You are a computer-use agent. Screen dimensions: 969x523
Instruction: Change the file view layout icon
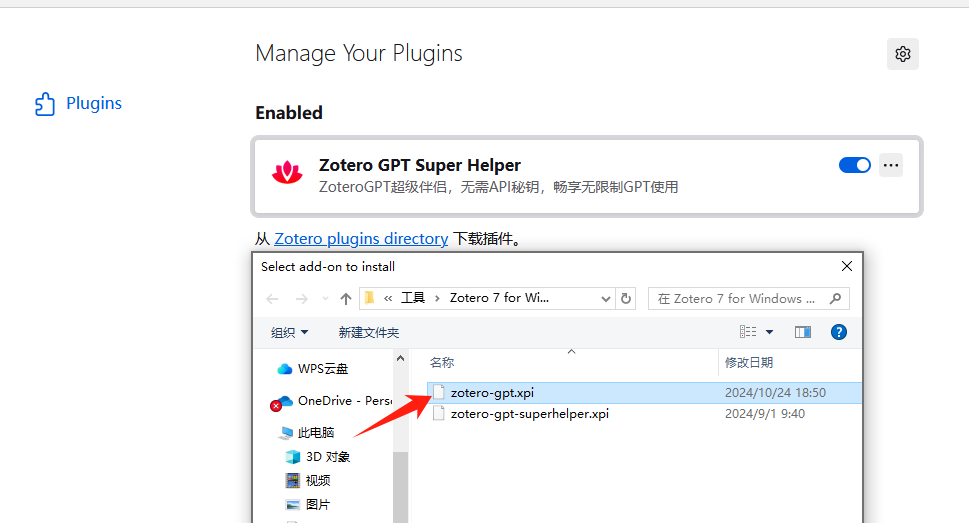(x=748, y=332)
